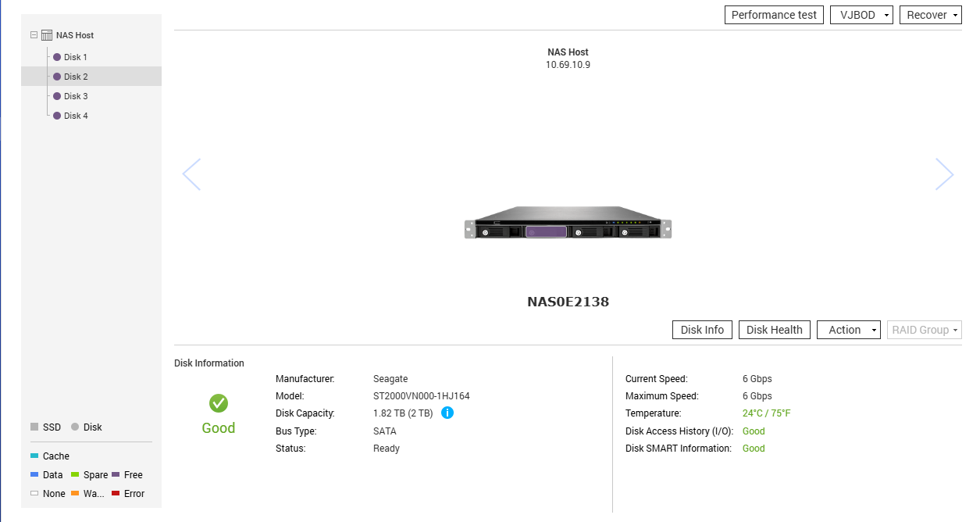This screenshot has height=522, width=980.
Task: Click the NAS Host enclosure icon in tree
Action: [x=47, y=35]
